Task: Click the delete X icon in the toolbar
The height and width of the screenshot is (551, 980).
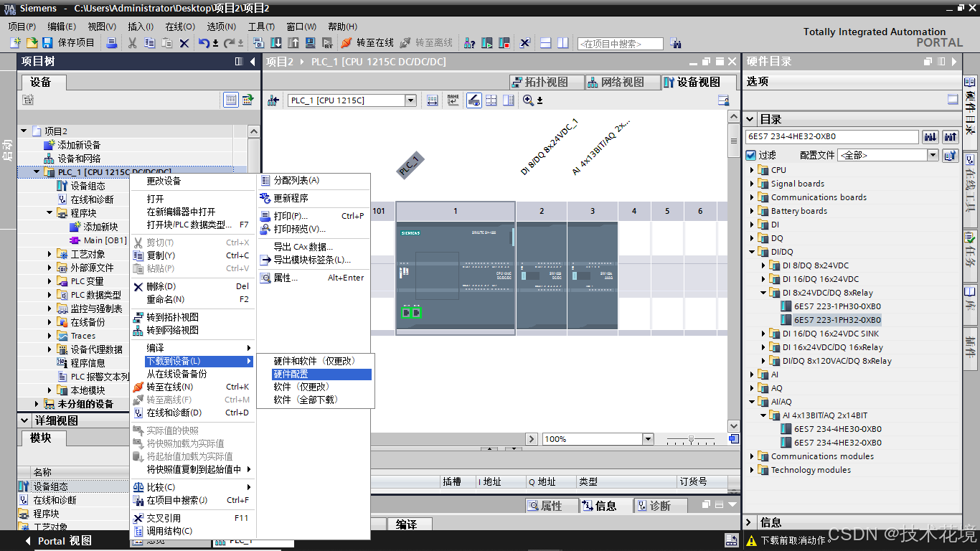Action: tap(184, 43)
